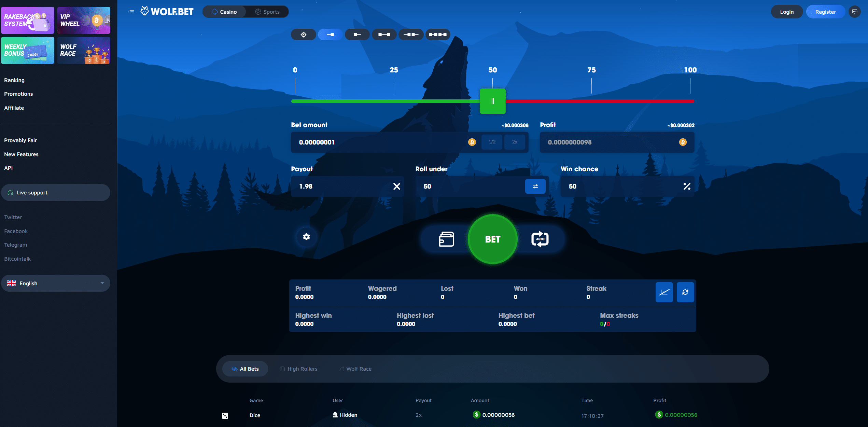Reset statistics with the refresh icon
868x427 pixels.
tap(685, 292)
